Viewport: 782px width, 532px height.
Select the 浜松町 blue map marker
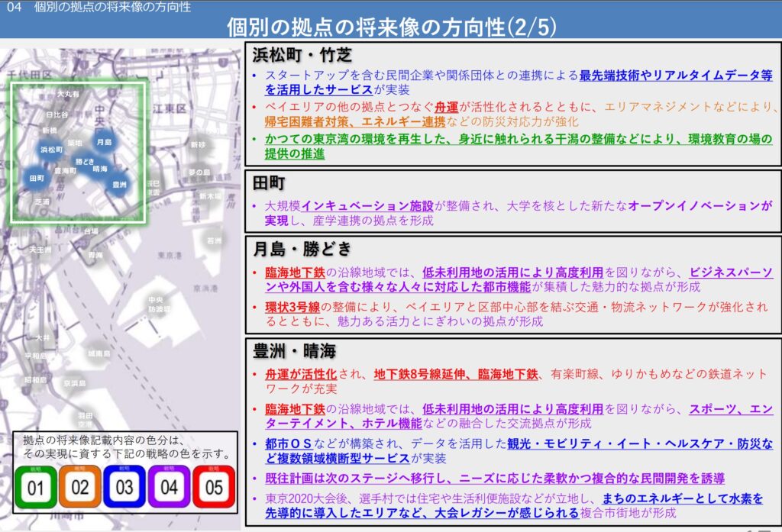pyautogui.click(x=52, y=150)
